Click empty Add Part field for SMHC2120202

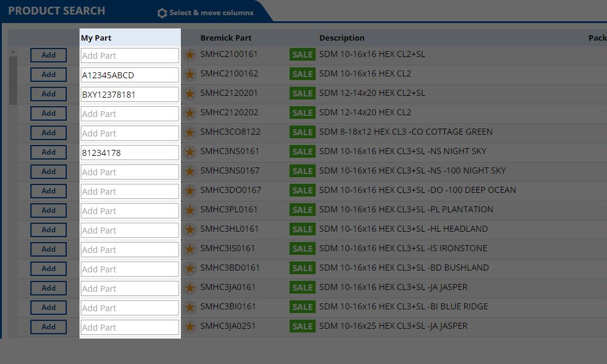pos(130,114)
